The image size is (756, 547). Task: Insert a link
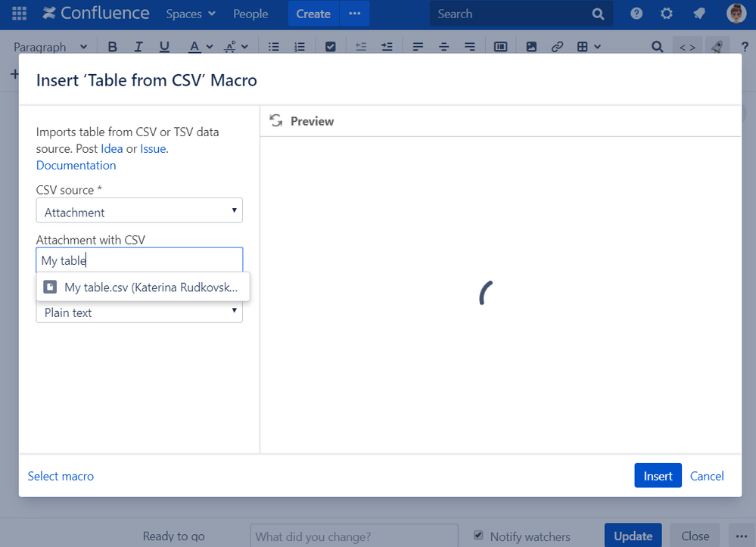[558, 47]
